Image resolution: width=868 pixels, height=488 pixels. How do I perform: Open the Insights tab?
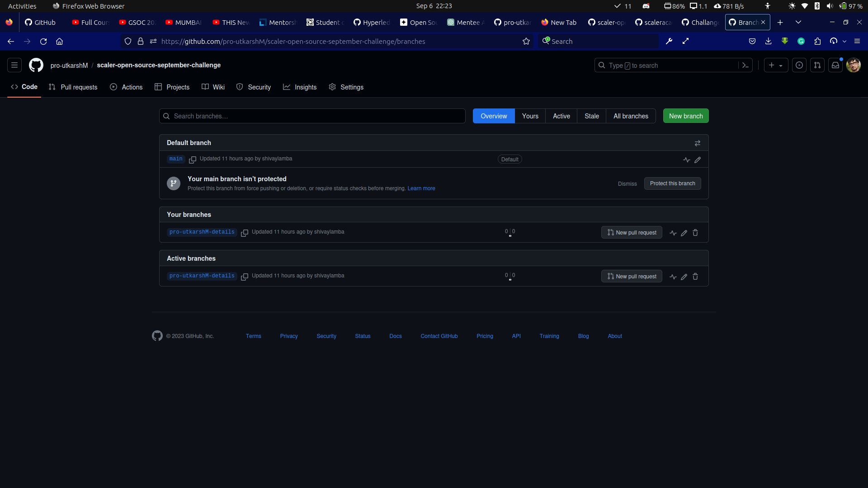pos(300,87)
